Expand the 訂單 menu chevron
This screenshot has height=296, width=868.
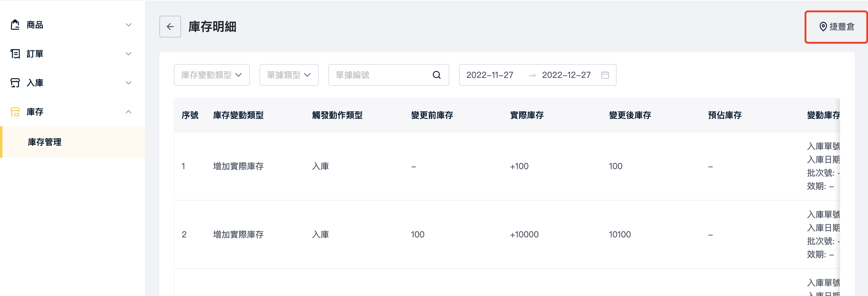pos(128,54)
